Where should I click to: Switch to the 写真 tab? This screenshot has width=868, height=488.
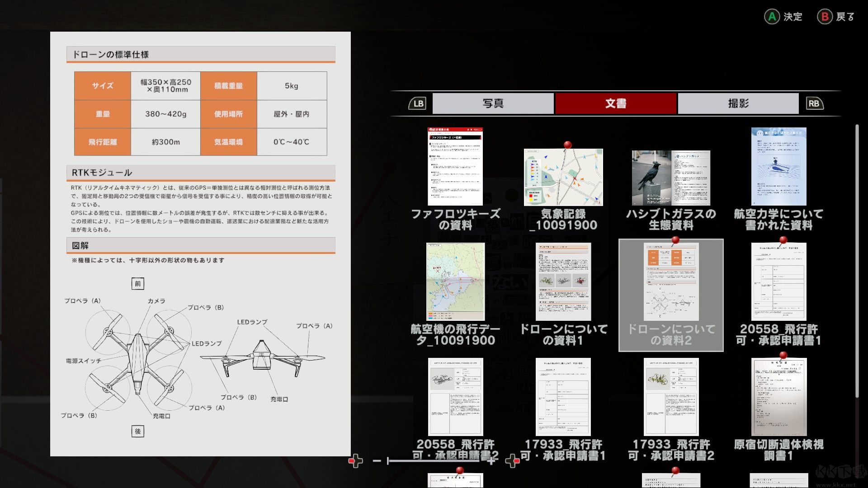(x=494, y=103)
